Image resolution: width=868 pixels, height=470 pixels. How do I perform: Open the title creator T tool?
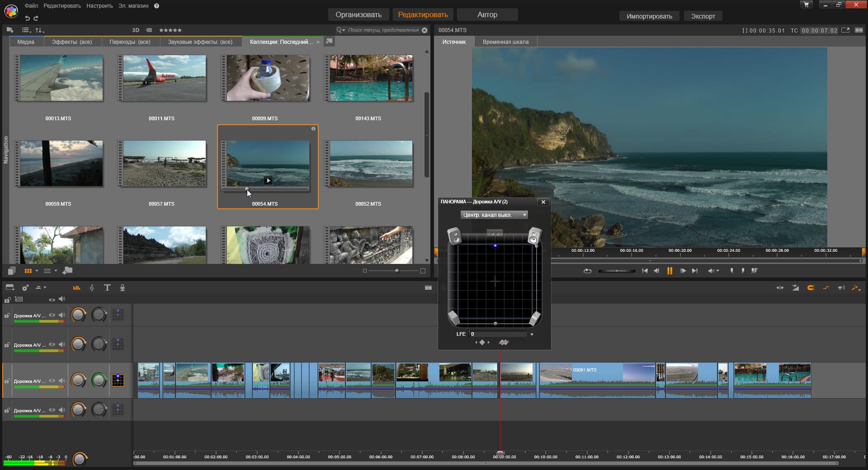(x=107, y=288)
